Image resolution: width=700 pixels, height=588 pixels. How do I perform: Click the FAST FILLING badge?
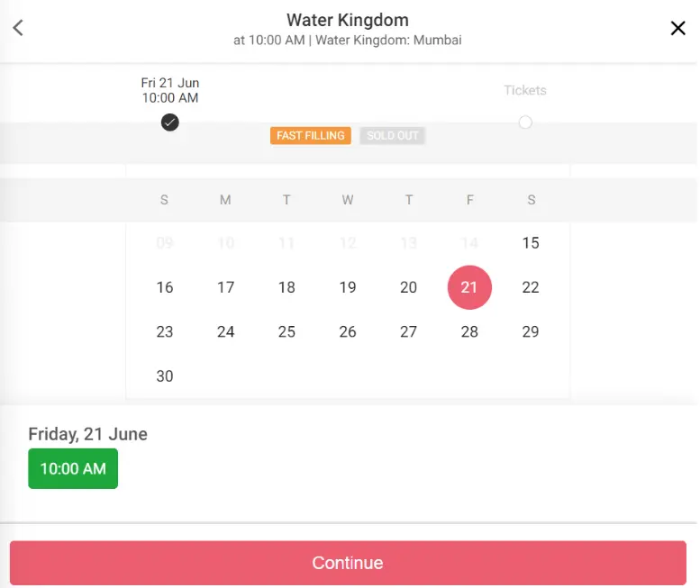tap(310, 136)
